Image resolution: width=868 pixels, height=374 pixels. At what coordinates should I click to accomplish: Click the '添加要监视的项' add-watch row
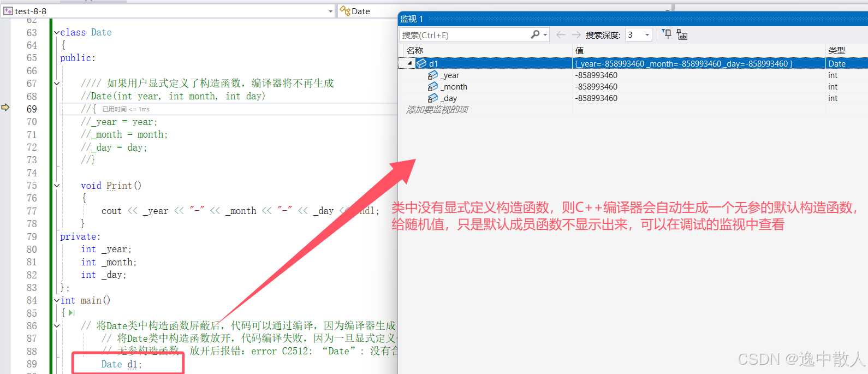click(x=437, y=110)
